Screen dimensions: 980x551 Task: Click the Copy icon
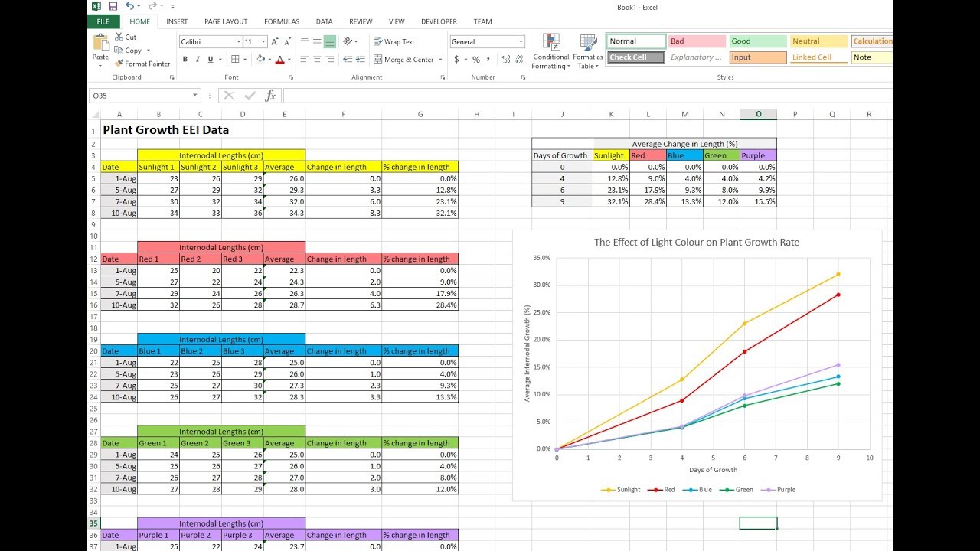click(x=119, y=51)
